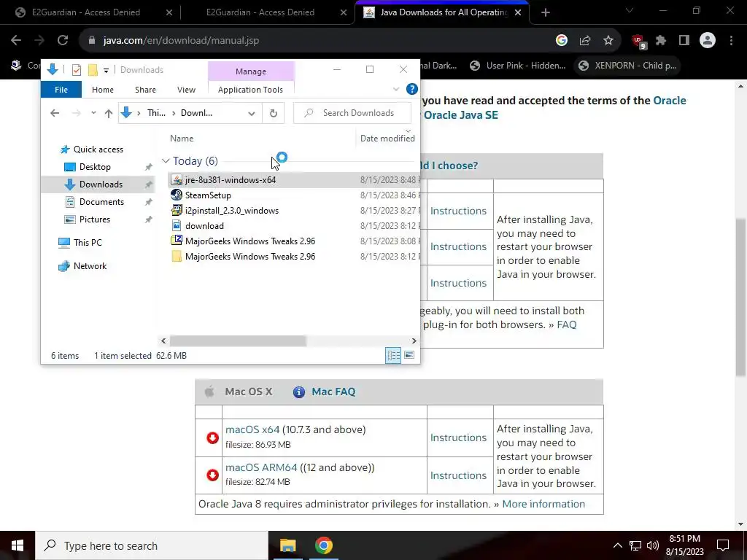Toggle the Chrome side panel icon
747x560 pixels.
pyautogui.click(x=684, y=41)
